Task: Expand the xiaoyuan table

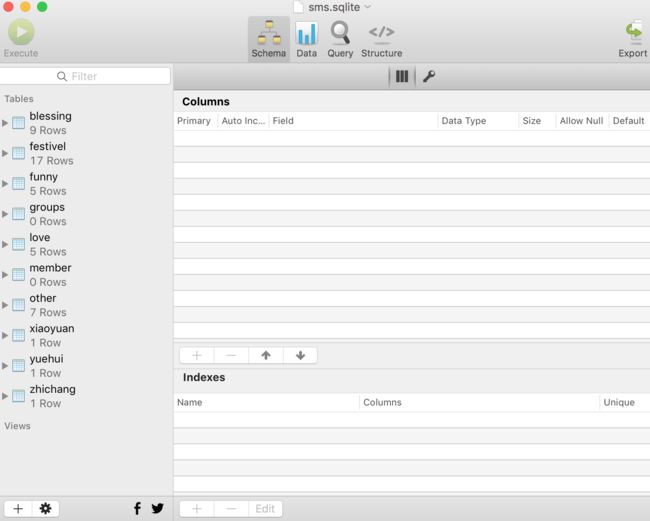Action: pos(5,335)
